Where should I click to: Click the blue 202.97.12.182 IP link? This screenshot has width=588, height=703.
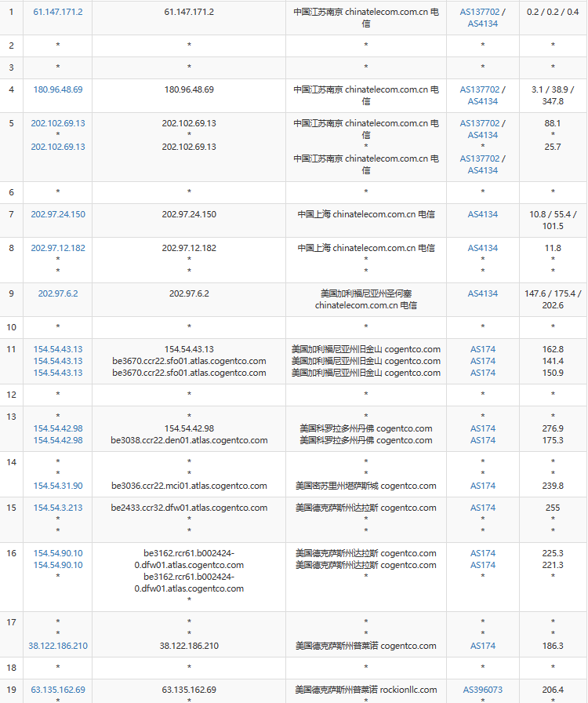pos(58,248)
